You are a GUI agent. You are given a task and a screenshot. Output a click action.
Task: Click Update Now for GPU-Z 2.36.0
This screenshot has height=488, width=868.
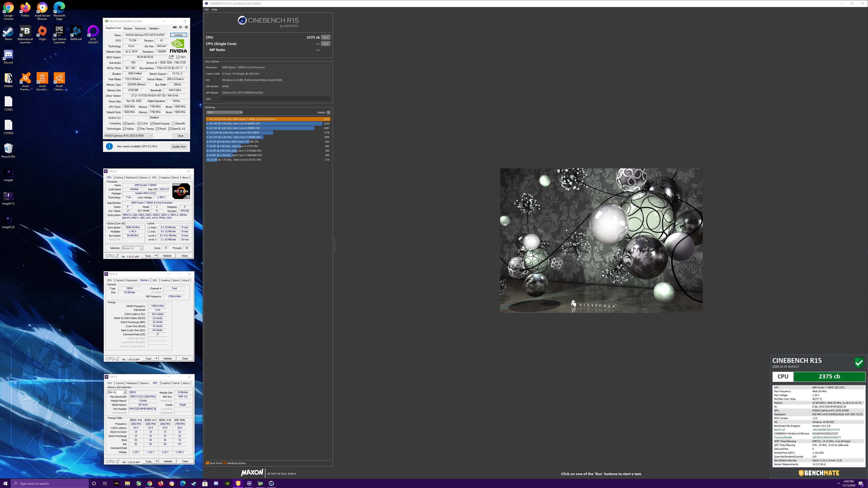click(x=179, y=146)
